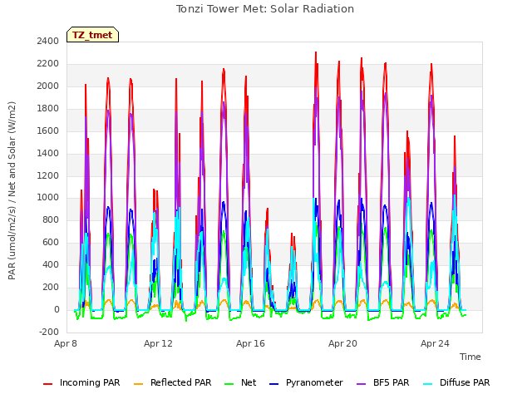Click the Apr 20 x-axis tick label

click(342, 343)
